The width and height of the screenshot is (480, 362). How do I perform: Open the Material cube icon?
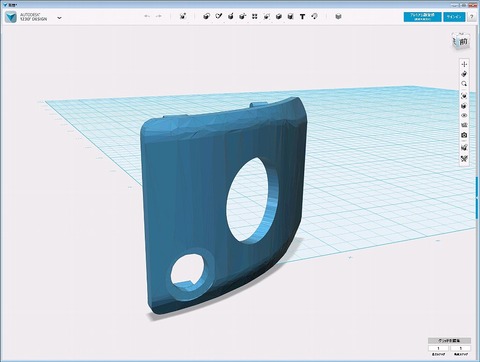point(338,16)
